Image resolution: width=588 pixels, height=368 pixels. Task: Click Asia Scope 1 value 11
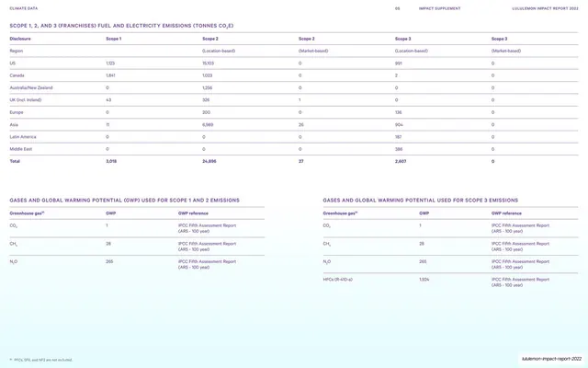coord(107,125)
